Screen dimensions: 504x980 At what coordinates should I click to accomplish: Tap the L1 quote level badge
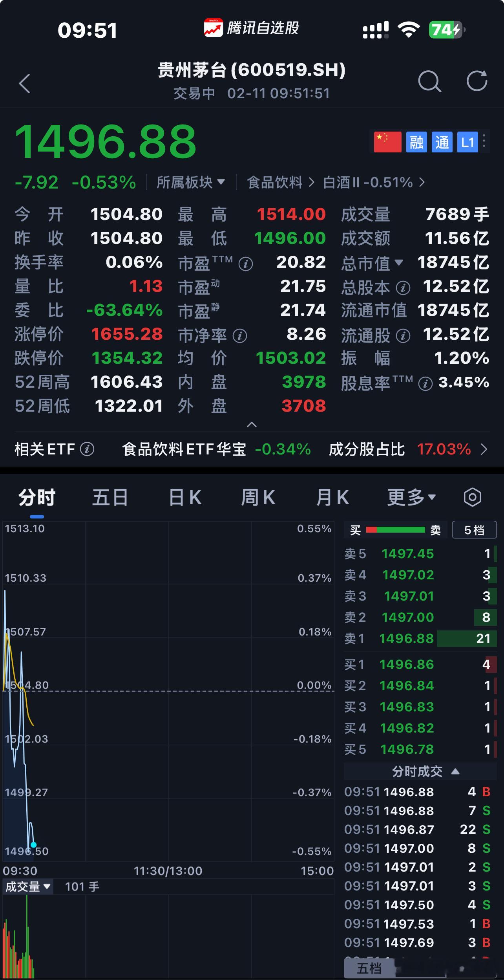[467, 142]
